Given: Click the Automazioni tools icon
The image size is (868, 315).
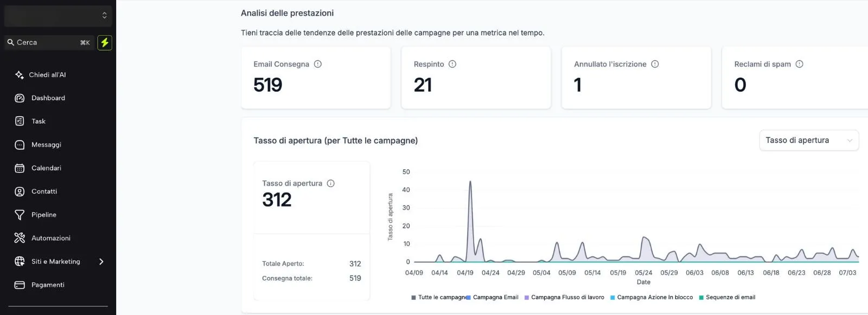Looking at the screenshot, I should 20,238.
